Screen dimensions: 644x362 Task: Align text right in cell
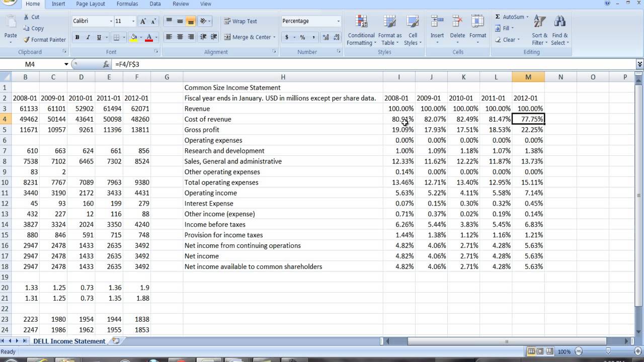pos(191,37)
